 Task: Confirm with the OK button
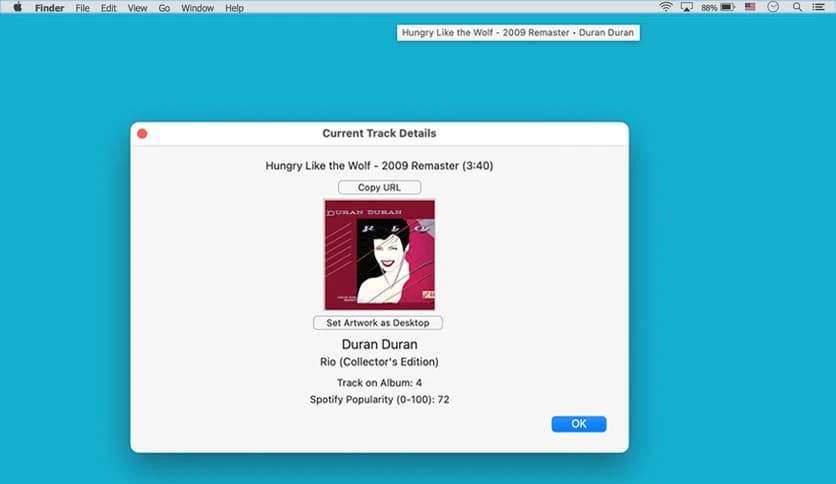578,424
